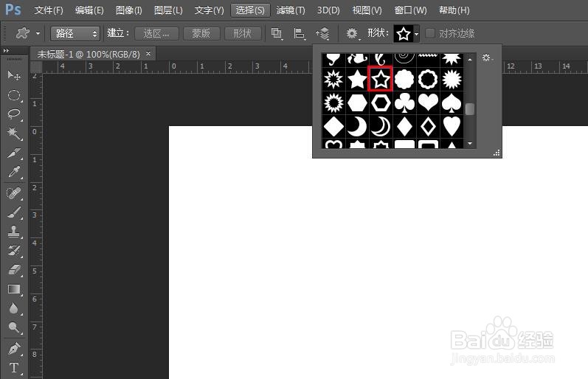Select the Blur tool (droplet icon)
Screen dimensions: 588x379
coord(14,308)
